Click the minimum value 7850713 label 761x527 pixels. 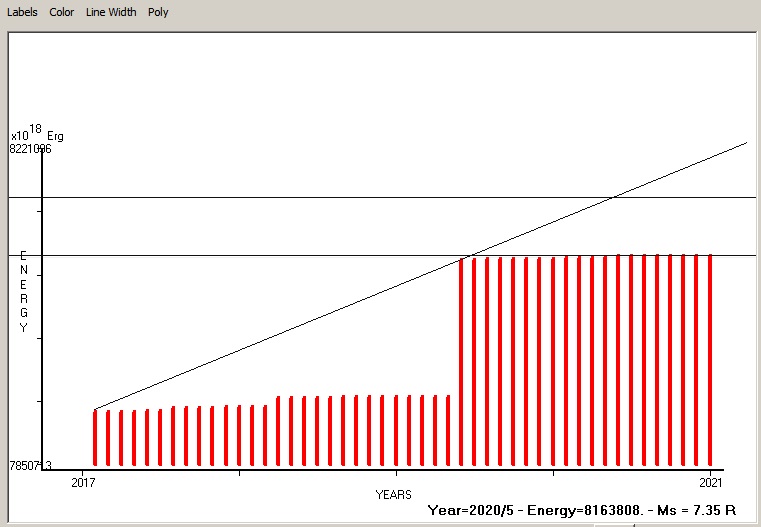(x=30, y=466)
